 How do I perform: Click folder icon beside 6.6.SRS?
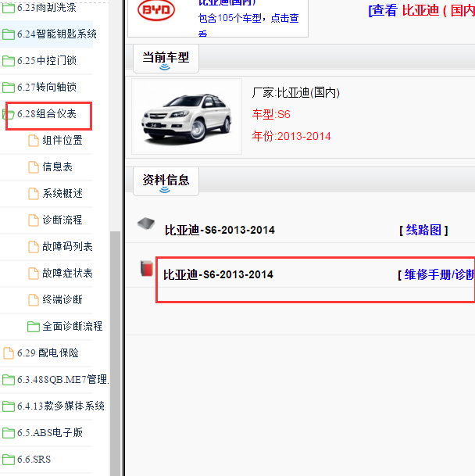pyautogui.click(x=8, y=460)
